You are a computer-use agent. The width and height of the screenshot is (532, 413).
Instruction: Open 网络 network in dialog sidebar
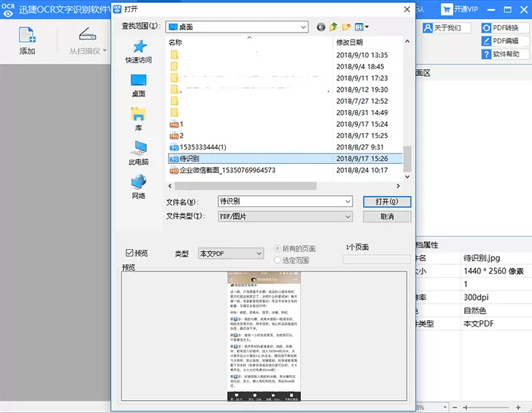pos(139,186)
